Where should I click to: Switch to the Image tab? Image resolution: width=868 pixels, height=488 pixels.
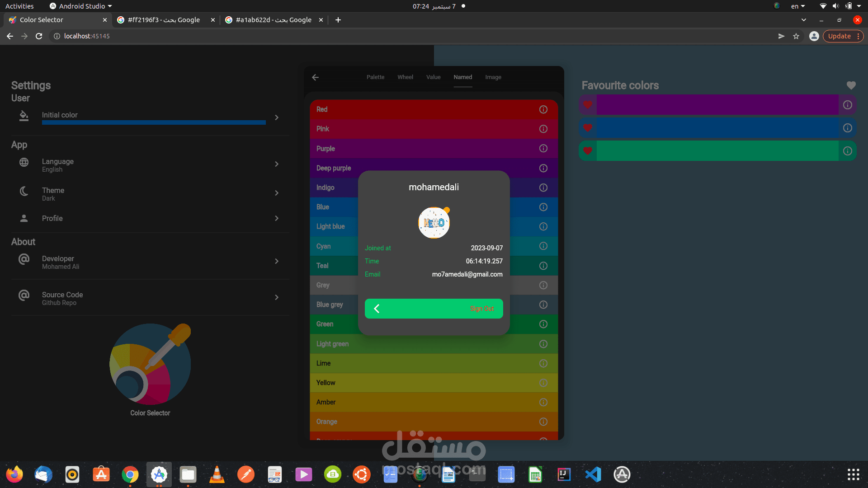493,77
